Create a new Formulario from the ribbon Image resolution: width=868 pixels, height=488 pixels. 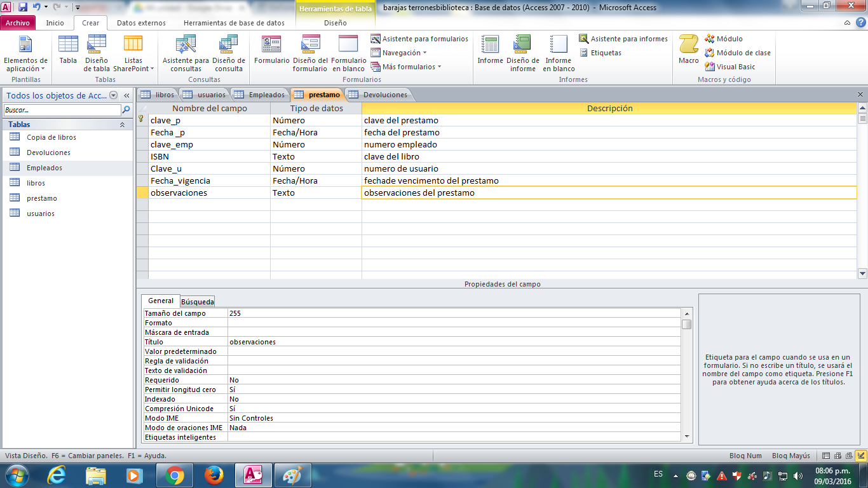point(271,53)
